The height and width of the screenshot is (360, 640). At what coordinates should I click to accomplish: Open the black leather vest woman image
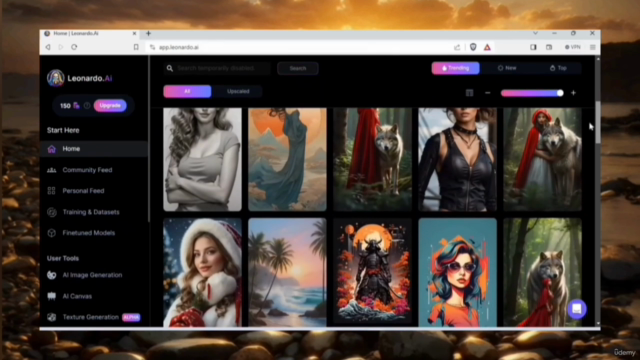pyautogui.click(x=458, y=160)
